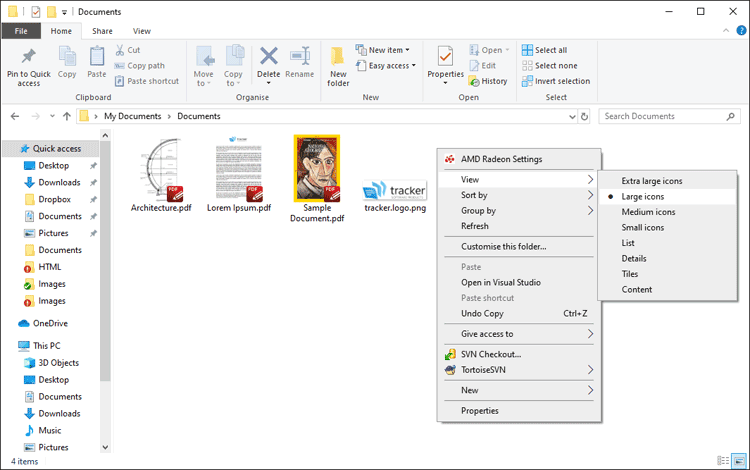Select the Tiles view option
This screenshot has width=750, height=470.
667,274
